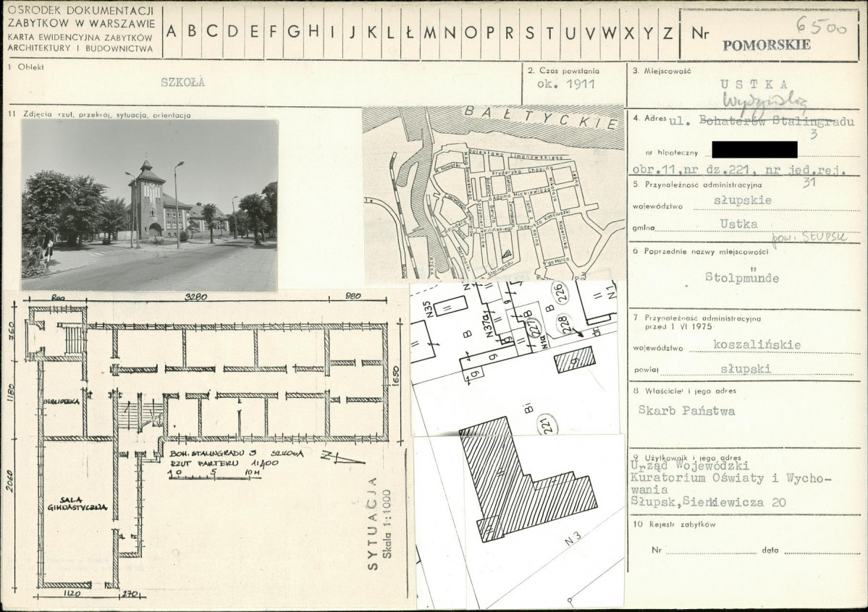Viewport: 868px width, 612px height.
Task: Click the letter A index tab
Action: pos(172,32)
